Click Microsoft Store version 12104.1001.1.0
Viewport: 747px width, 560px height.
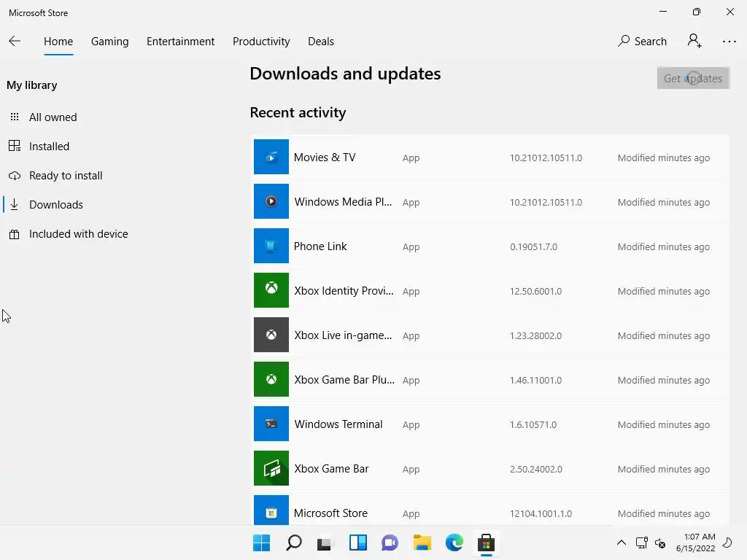click(541, 514)
